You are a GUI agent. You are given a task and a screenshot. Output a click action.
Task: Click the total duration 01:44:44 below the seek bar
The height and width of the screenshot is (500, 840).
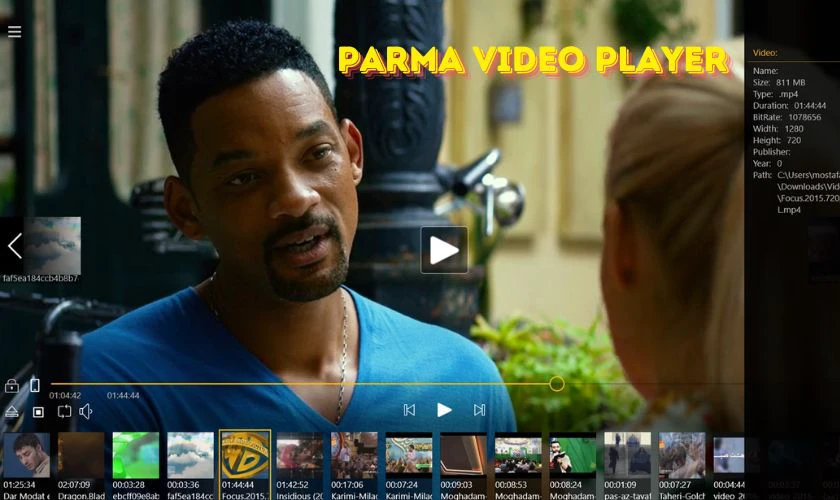123,395
